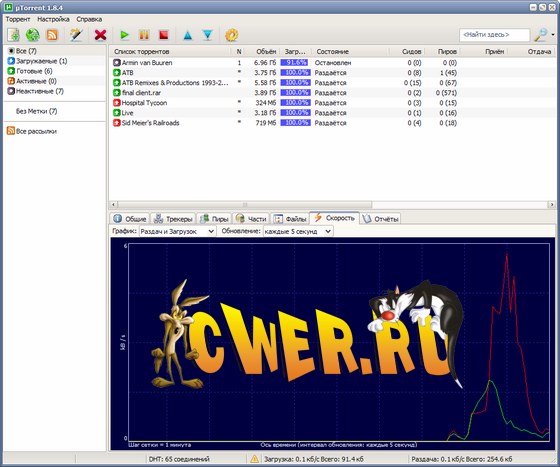Sort by Сидов column header
This screenshot has width=560, height=467.
point(406,51)
